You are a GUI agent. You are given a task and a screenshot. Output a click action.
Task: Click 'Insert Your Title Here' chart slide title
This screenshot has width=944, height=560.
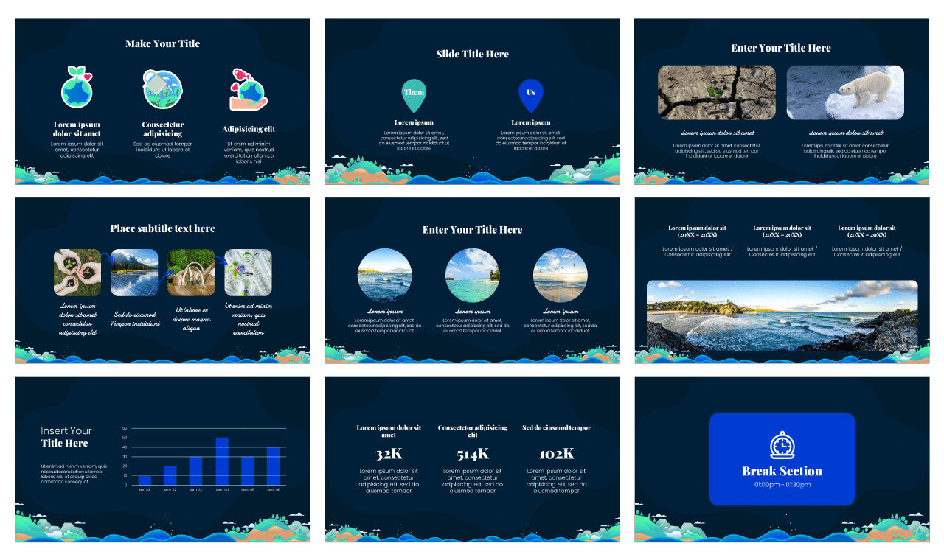(x=66, y=437)
